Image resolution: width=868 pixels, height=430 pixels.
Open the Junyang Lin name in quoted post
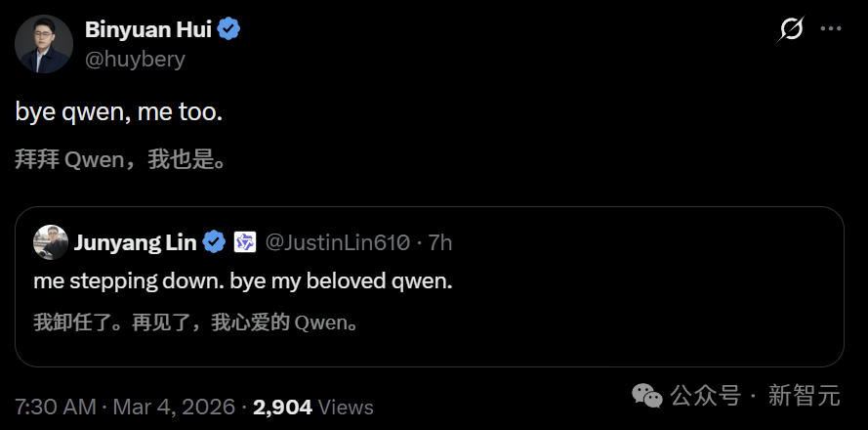coord(136,242)
